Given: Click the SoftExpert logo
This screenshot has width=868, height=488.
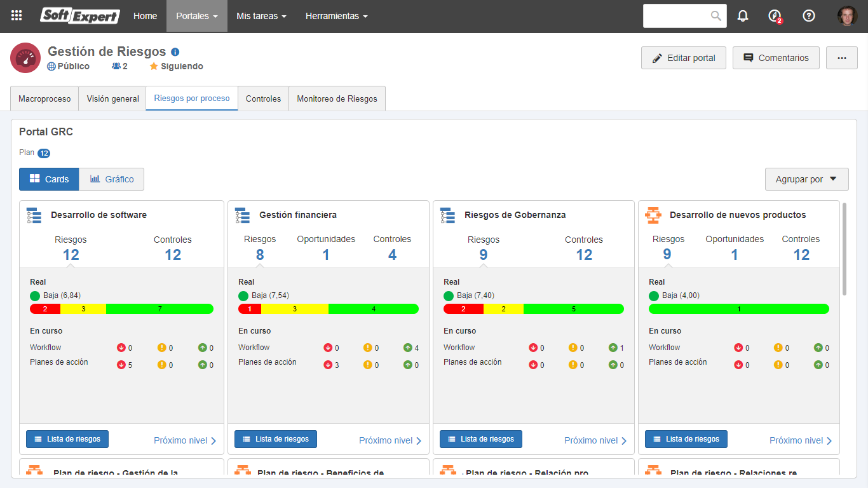Looking at the screenshot, I should tap(80, 16).
